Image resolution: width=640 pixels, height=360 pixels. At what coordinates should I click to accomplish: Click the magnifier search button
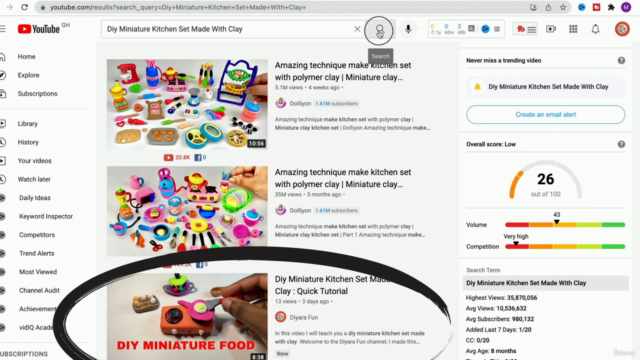[380, 30]
